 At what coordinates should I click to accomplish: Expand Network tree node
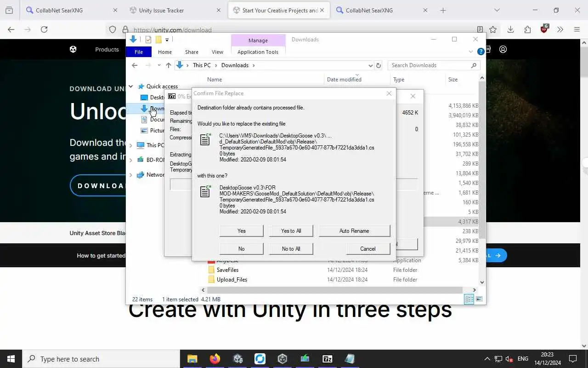tap(131, 175)
